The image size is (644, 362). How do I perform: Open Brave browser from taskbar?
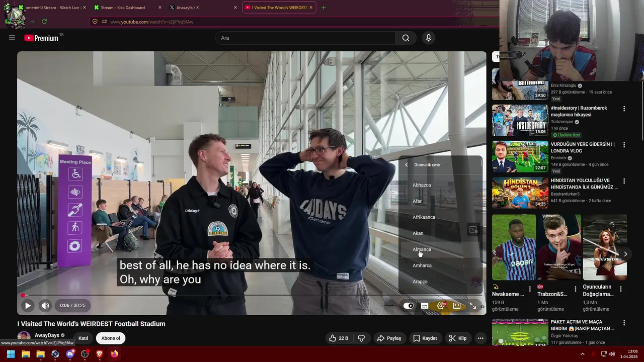pos(99,354)
